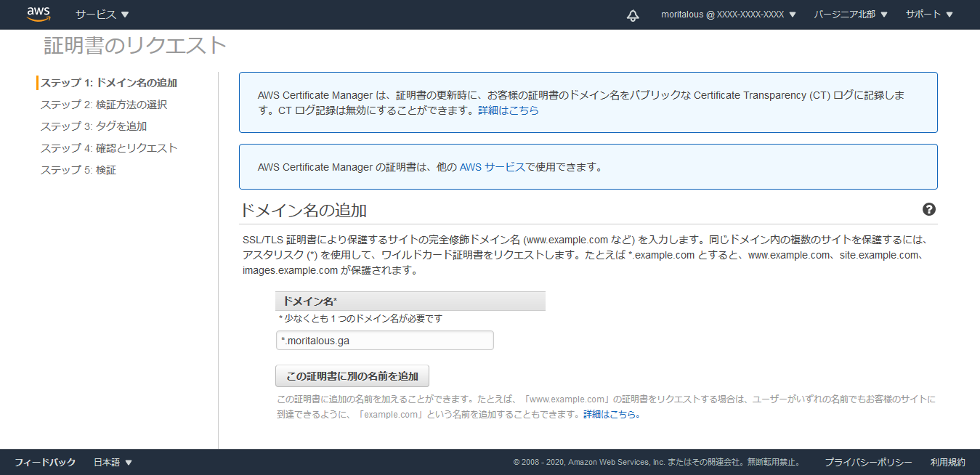Open the moritalous account dropdown
Screen dimensions: 980x475
(728, 15)
